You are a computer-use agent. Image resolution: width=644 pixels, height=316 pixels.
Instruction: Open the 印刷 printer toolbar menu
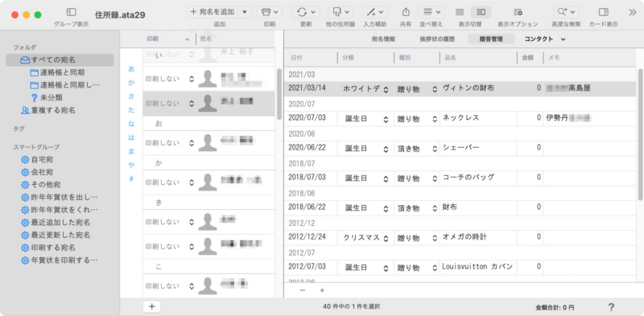(270, 12)
